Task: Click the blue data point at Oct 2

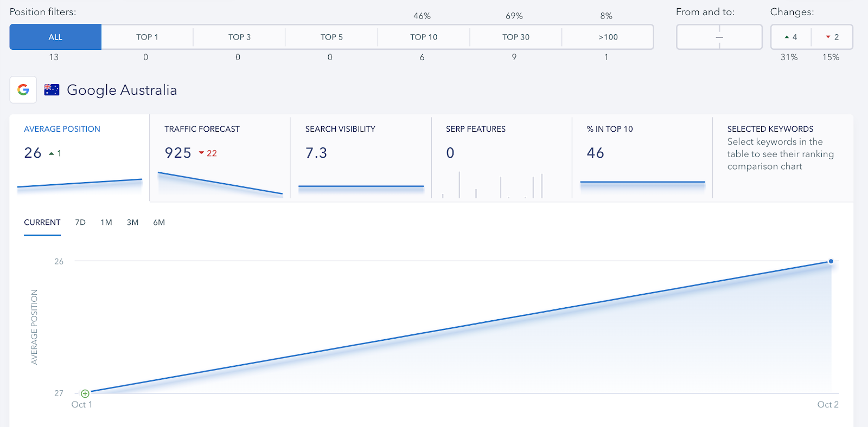Action: pyautogui.click(x=831, y=261)
